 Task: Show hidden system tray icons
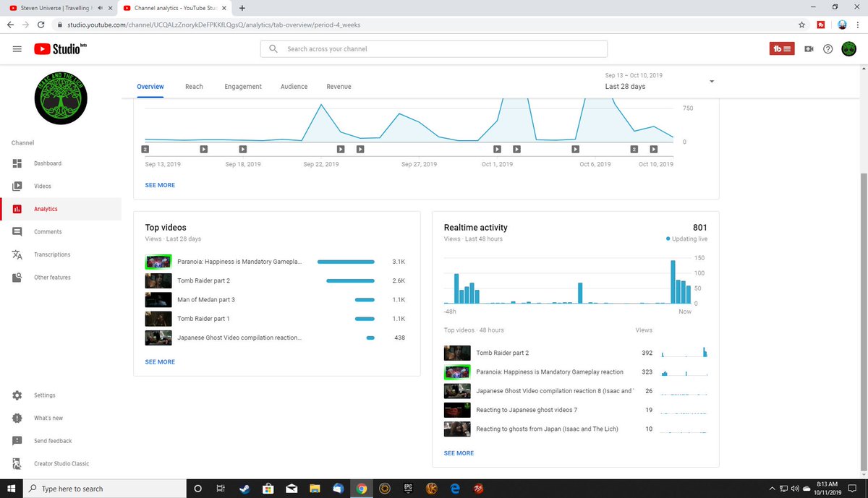click(772, 489)
